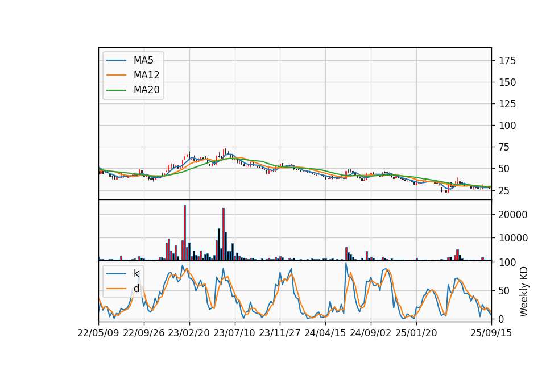Click the blue MA5 legend line sample
This screenshot has height=392, width=546.
point(116,60)
